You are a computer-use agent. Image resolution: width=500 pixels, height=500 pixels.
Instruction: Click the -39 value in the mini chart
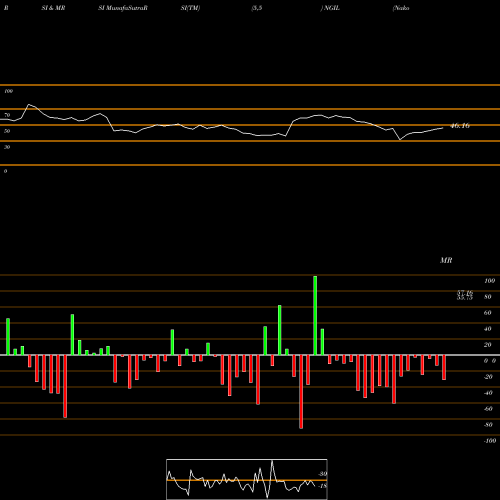[322, 474]
